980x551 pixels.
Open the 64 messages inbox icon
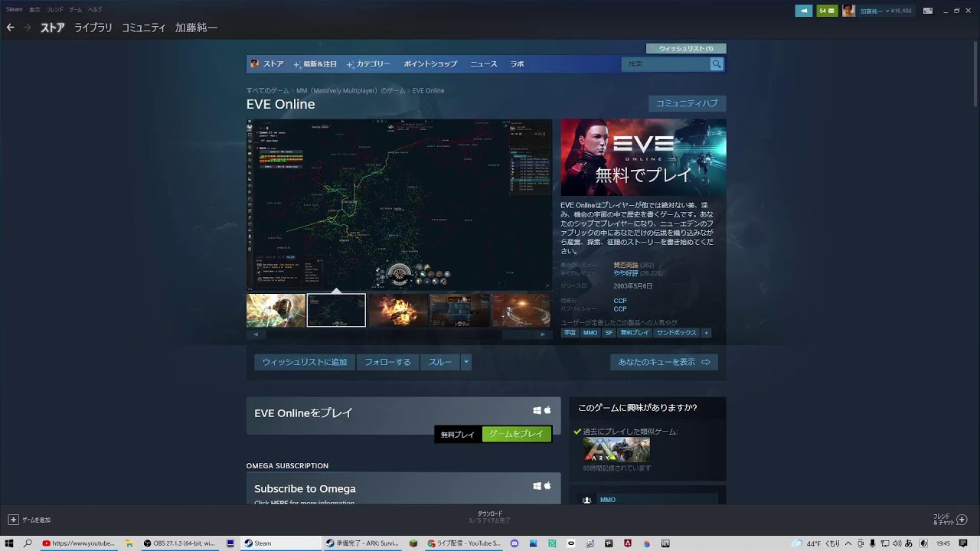tap(827, 11)
